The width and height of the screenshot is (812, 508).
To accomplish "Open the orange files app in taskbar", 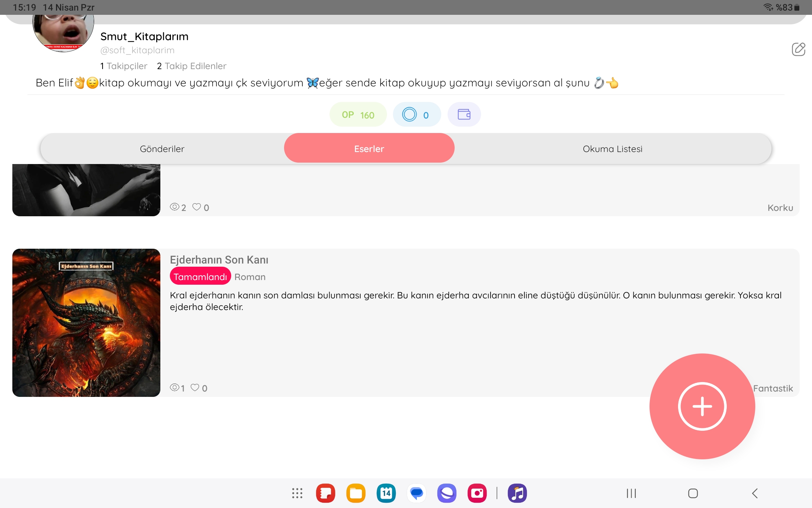I will 356,493.
